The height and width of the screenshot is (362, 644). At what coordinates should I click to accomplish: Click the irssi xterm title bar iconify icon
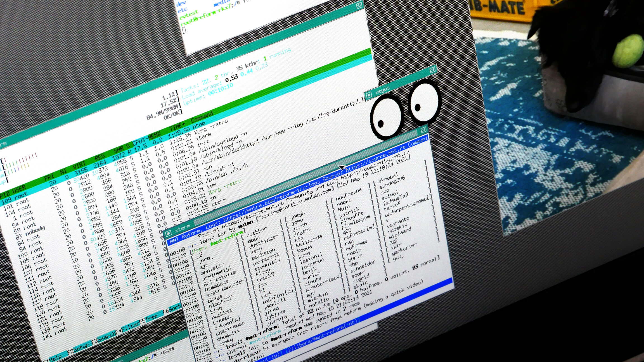click(169, 234)
